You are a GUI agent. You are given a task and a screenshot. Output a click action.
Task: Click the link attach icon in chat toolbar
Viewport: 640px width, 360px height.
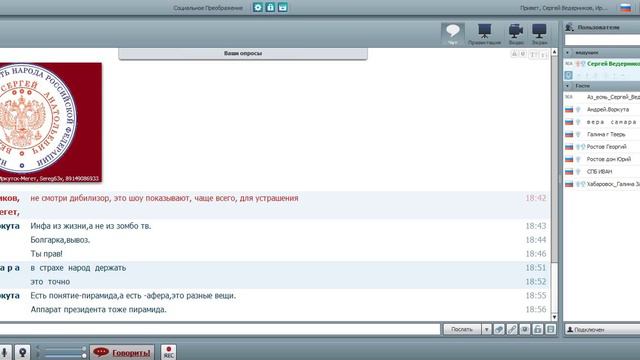coord(512,329)
